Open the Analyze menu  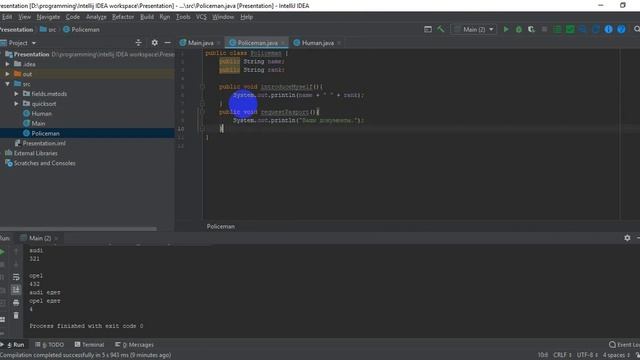pyautogui.click(x=96, y=17)
